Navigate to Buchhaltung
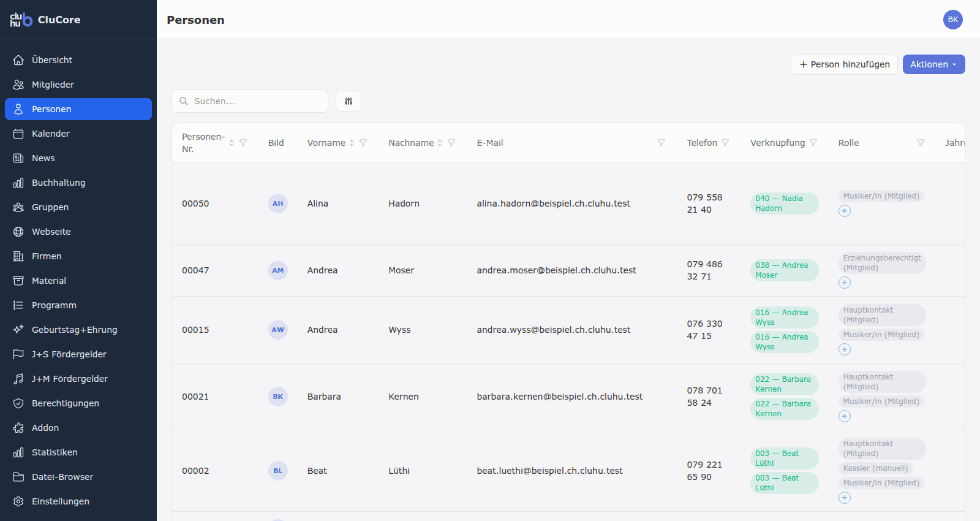 point(78,183)
